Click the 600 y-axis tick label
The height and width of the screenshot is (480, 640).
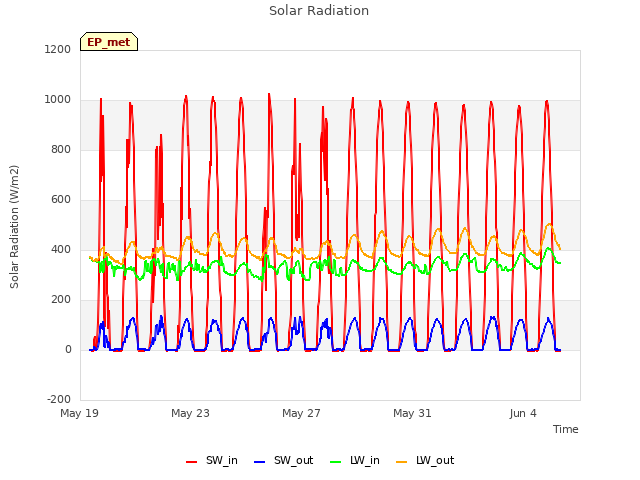pos(61,200)
